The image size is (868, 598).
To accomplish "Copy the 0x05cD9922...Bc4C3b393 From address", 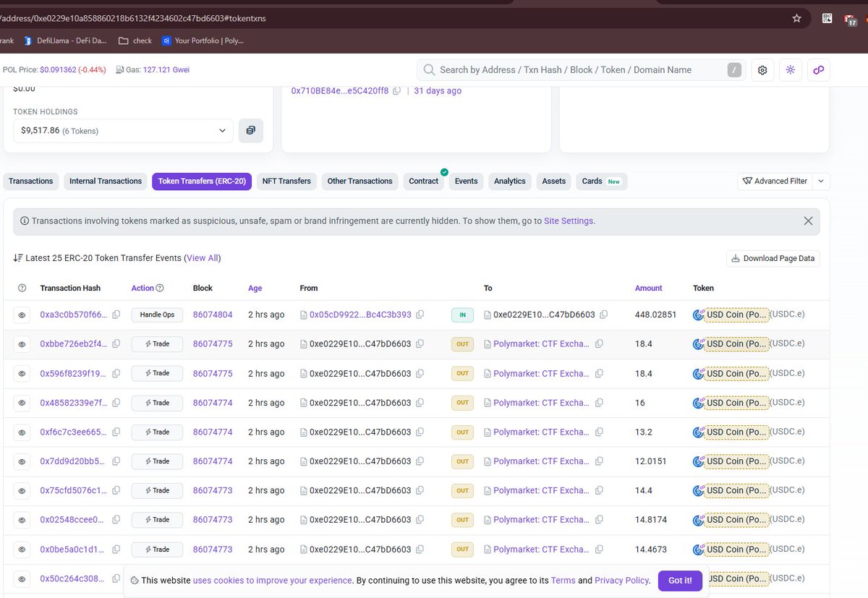I will pos(420,315).
